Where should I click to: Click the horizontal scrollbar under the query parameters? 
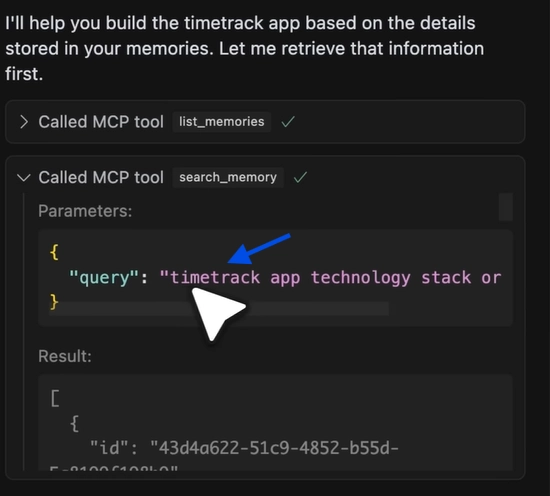(x=219, y=308)
